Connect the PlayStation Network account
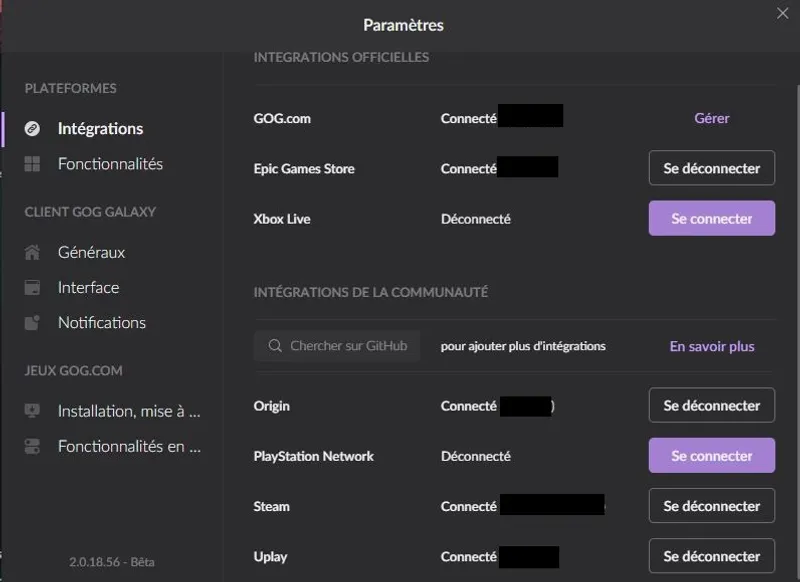The width and height of the screenshot is (800, 582). pos(711,455)
